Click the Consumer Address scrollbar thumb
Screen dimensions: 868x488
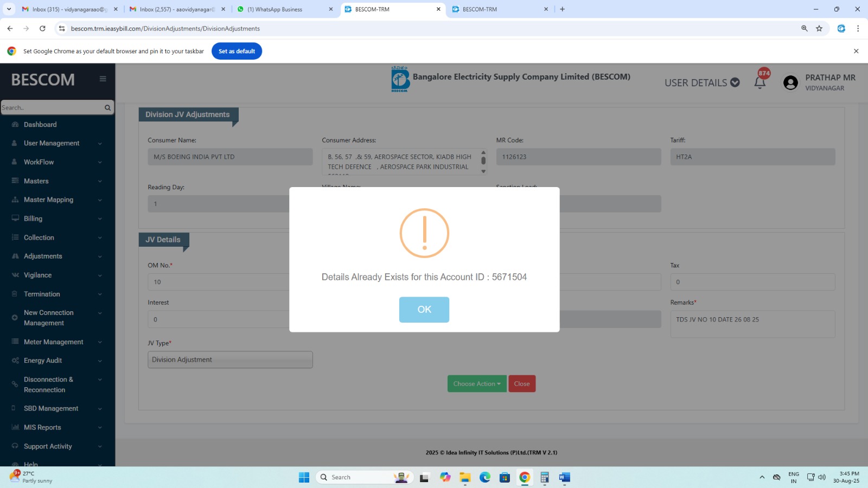click(x=483, y=160)
